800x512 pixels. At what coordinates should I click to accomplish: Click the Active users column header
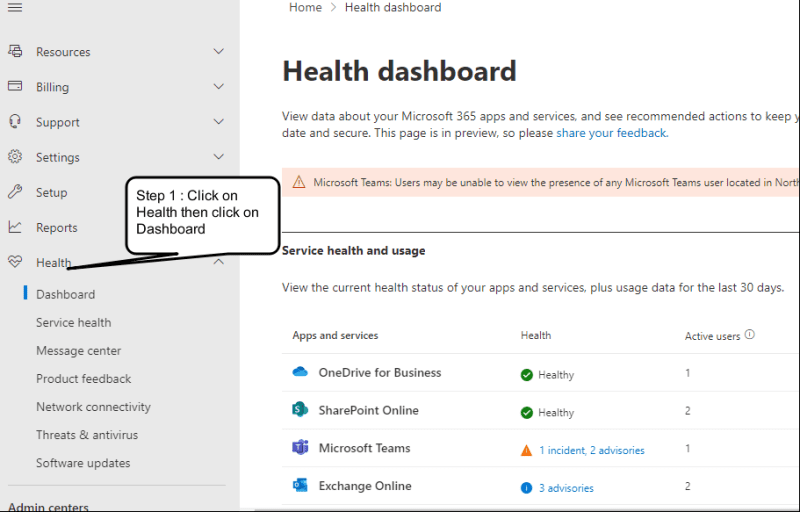(x=712, y=336)
